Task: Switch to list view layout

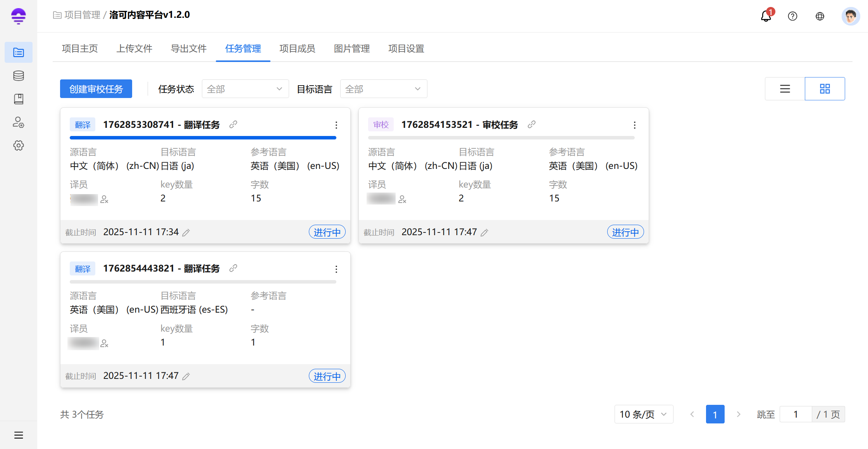Action: click(x=785, y=89)
